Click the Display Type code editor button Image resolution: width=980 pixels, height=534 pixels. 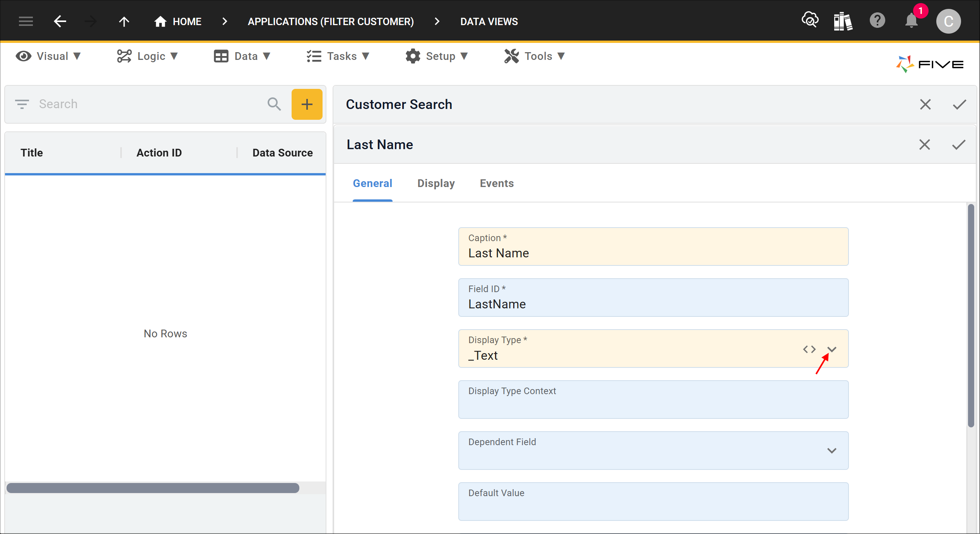[x=809, y=349]
